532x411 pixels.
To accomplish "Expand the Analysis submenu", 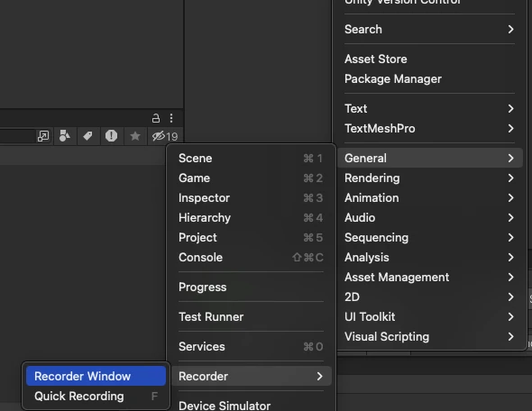I will [429, 257].
